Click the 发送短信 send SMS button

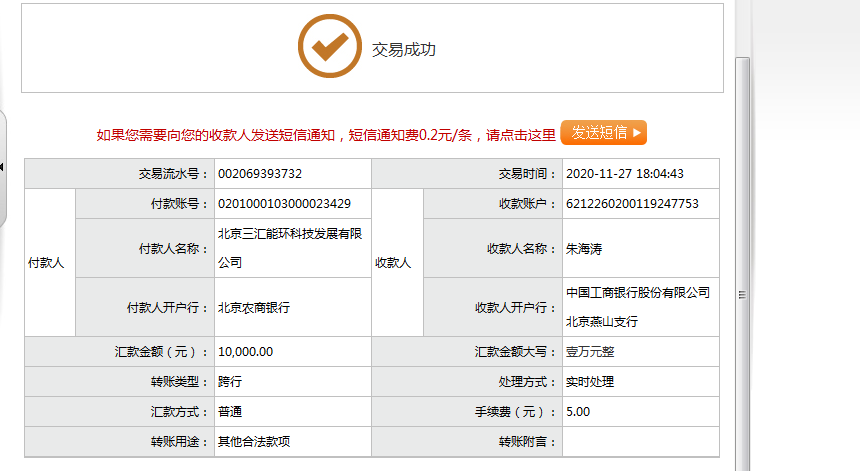[603, 133]
